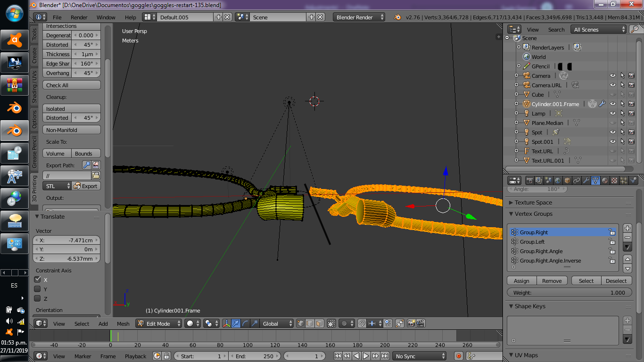Open the Particles properties tab (sparkles icon)
644x362 pixels.
pyautogui.click(x=624, y=181)
